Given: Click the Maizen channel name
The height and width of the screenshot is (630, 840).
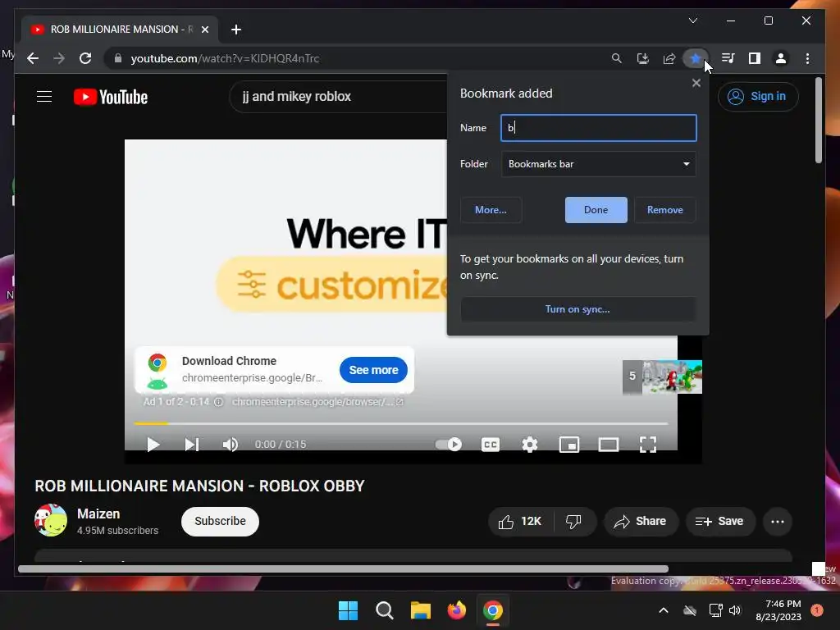Looking at the screenshot, I should pos(98,514).
